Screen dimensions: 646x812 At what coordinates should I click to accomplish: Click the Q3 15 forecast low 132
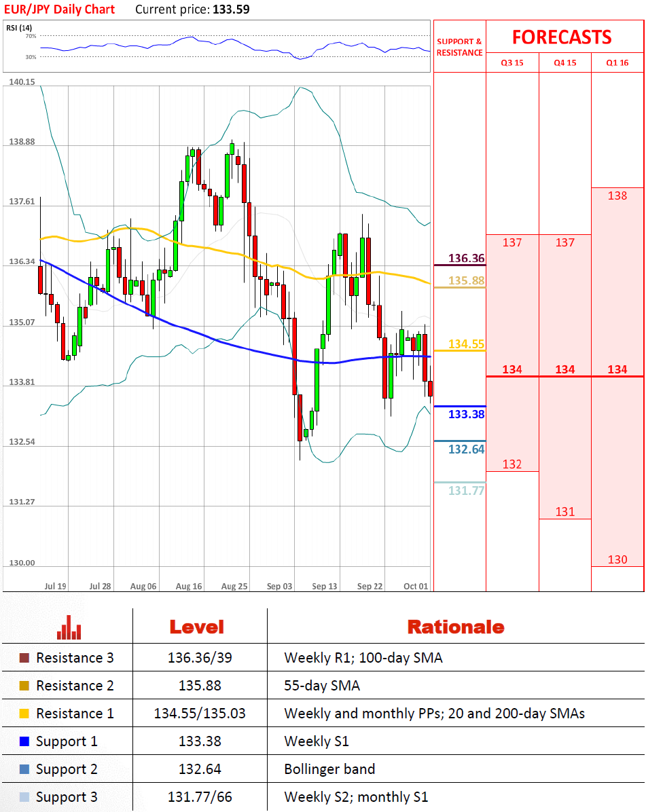(x=512, y=464)
